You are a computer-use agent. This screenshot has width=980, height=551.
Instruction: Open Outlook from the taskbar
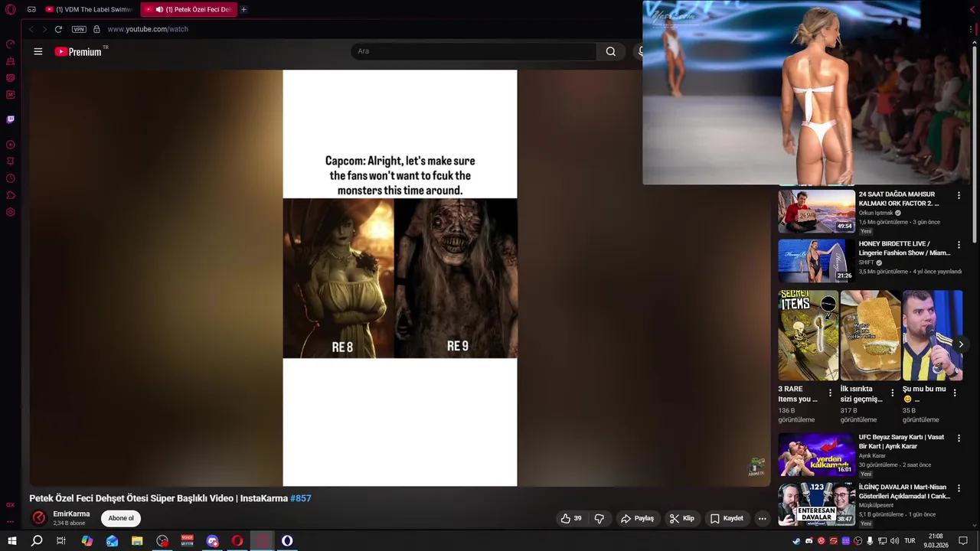click(113, 541)
